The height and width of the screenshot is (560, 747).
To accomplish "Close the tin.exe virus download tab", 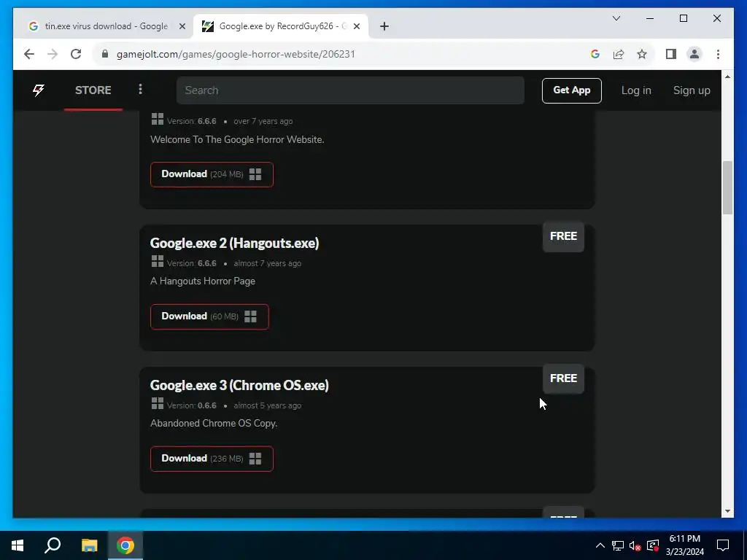I will click(182, 27).
